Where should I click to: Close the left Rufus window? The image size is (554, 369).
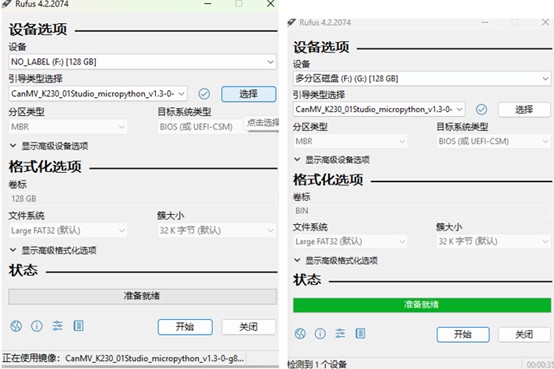click(271, 4)
